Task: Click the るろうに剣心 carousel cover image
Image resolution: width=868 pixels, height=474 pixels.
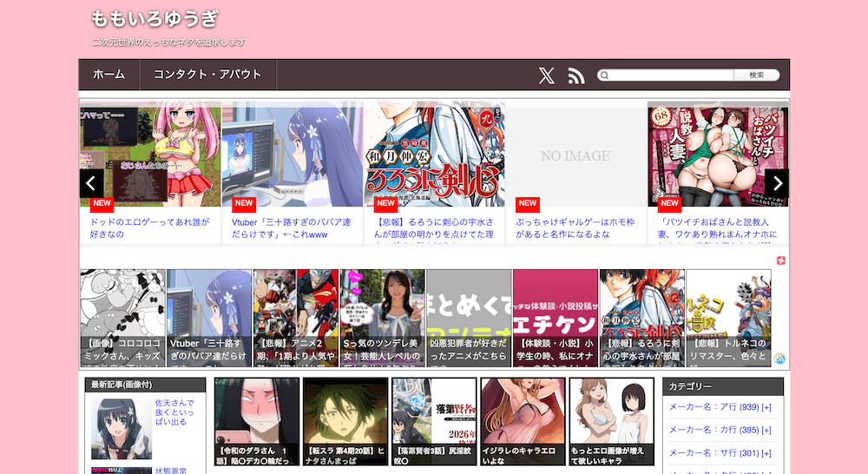Action: (434, 154)
